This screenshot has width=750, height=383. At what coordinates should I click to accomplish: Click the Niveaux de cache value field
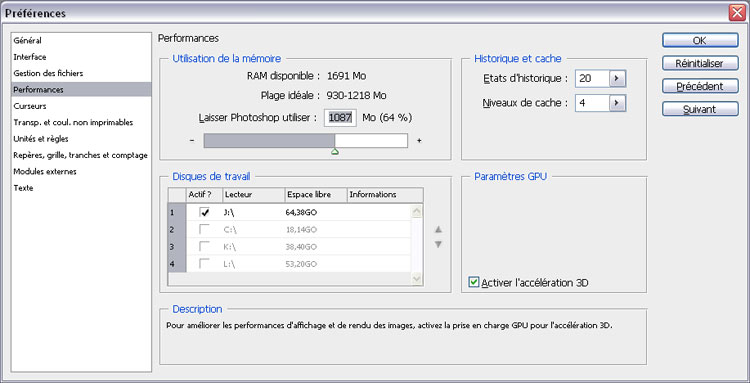click(x=592, y=102)
